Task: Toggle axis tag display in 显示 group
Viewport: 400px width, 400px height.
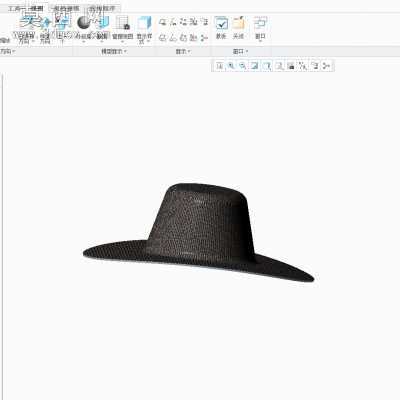Action: 173,38
